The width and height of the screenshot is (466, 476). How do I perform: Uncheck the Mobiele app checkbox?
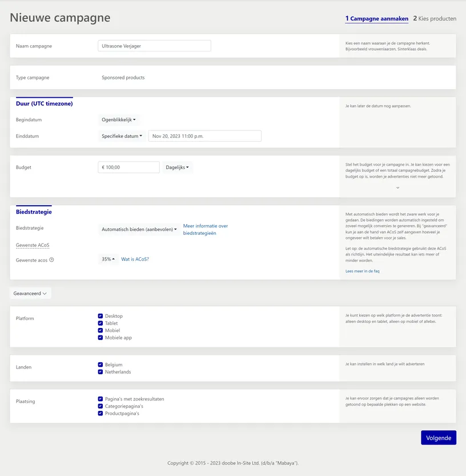coord(101,338)
